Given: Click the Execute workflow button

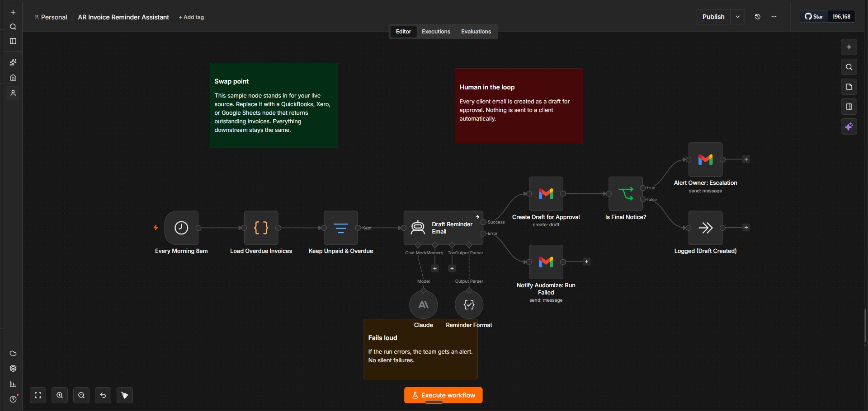Looking at the screenshot, I should [443, 395].
